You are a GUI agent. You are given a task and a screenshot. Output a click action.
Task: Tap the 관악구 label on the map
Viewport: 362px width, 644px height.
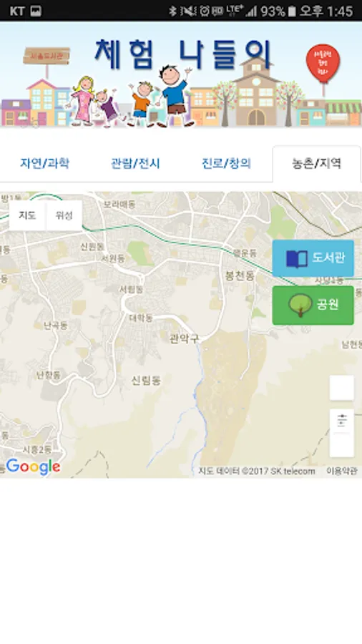coord(185,339)
